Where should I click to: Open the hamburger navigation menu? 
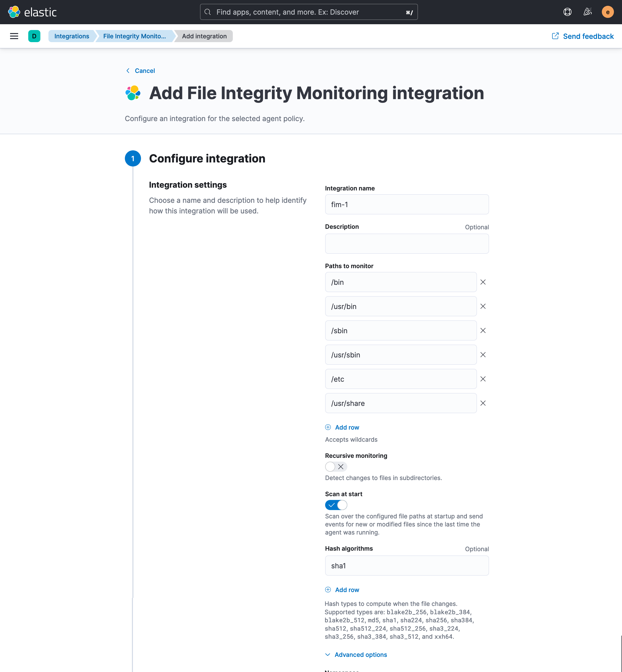coord(14,36)
